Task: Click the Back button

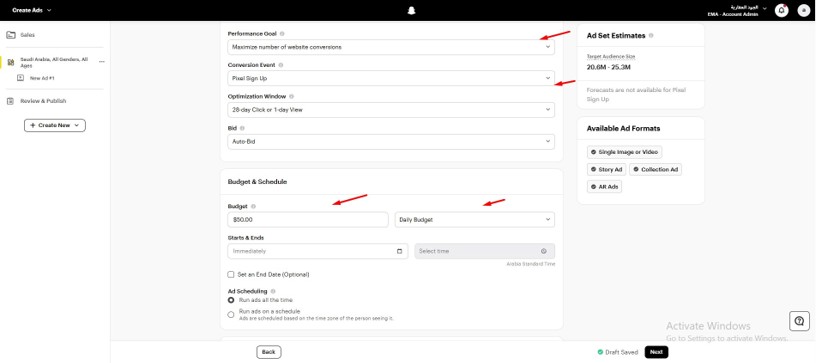Action: [269, 352]
